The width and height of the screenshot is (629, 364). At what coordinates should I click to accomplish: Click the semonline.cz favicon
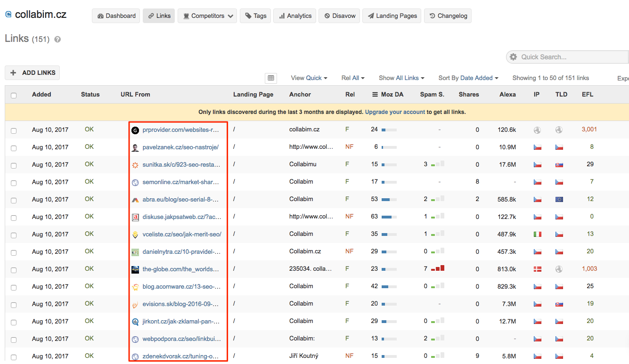pos(135,182)
